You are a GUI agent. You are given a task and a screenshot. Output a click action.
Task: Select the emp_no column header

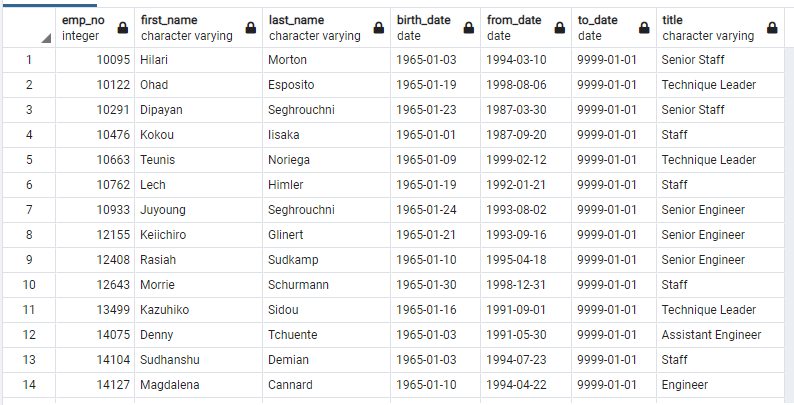[x=95, y=28]
